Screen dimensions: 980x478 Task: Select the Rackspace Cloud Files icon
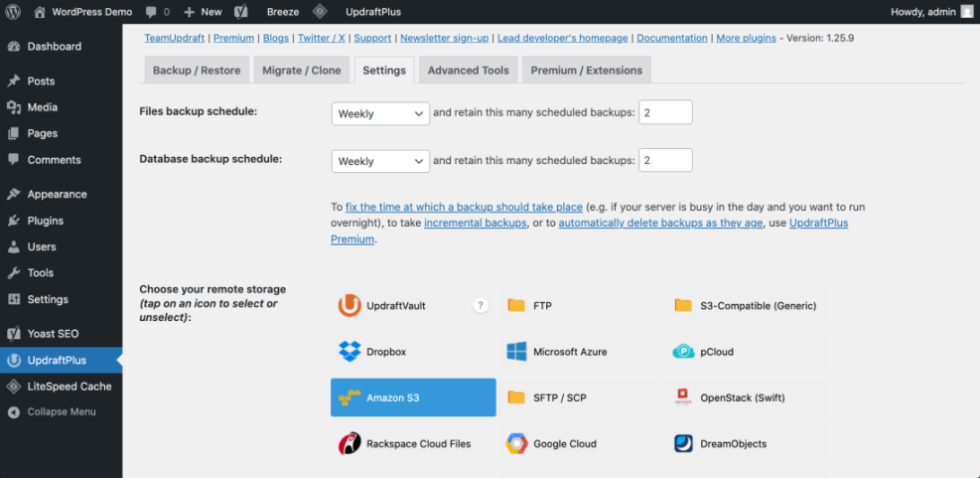coord(350,443)
